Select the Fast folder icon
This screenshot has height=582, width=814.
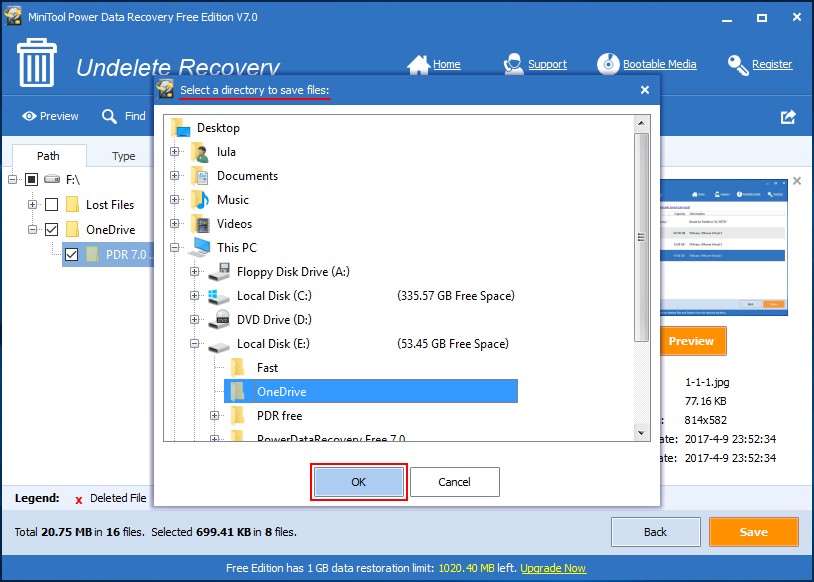point(238,368)
